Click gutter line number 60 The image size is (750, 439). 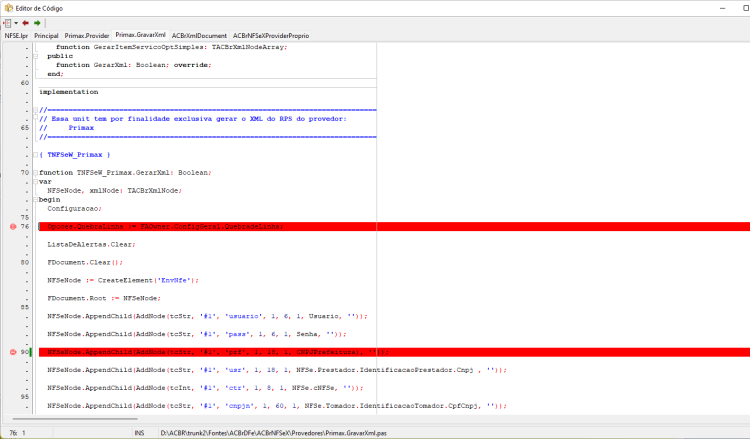tap(25, 83)
